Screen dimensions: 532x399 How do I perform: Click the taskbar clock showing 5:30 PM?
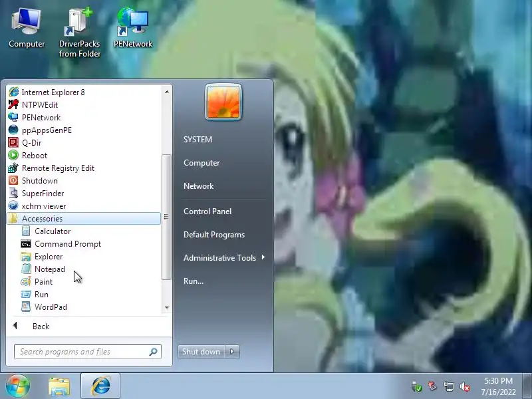pos(498,386)
